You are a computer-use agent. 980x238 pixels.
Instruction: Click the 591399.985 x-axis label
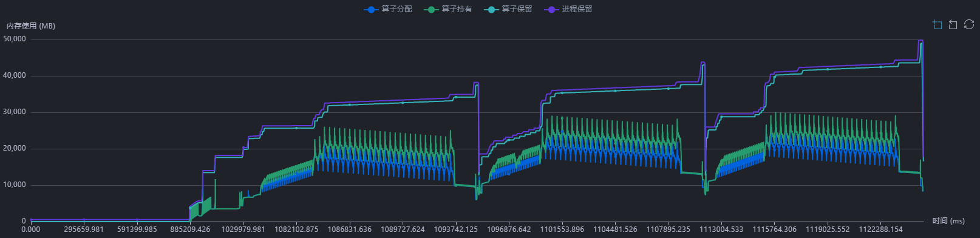click(137, 229)
